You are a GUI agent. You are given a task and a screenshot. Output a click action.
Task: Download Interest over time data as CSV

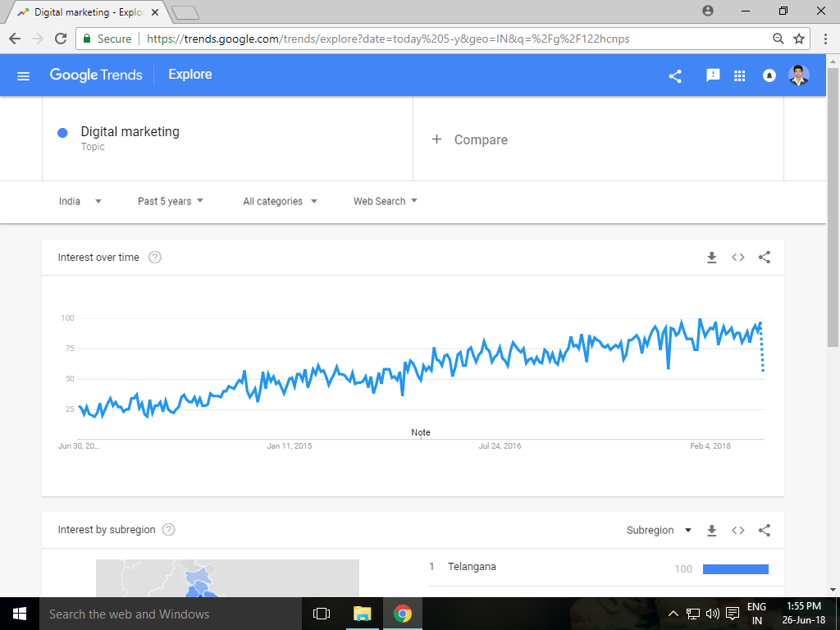[x=711, y=258]
